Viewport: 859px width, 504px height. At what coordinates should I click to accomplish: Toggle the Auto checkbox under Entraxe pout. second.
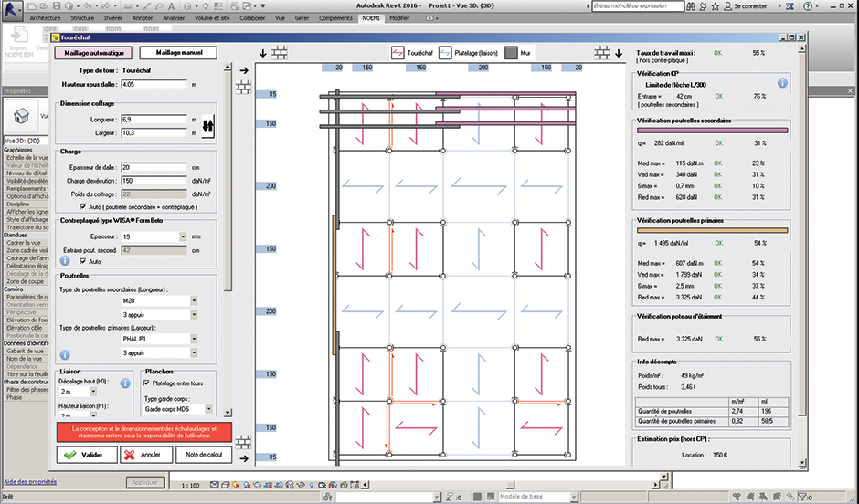tap(83, 261)
